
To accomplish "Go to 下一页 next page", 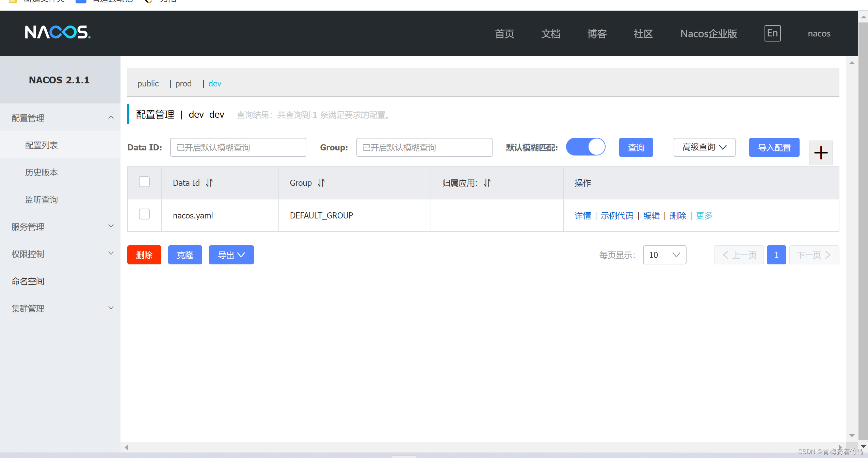I will 814,255.
